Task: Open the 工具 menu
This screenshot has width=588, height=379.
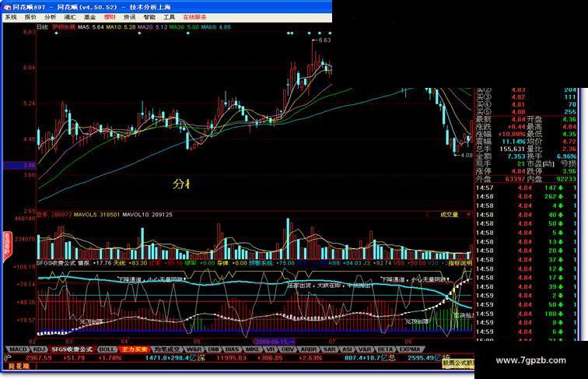Action: click(x=169, y=17)
